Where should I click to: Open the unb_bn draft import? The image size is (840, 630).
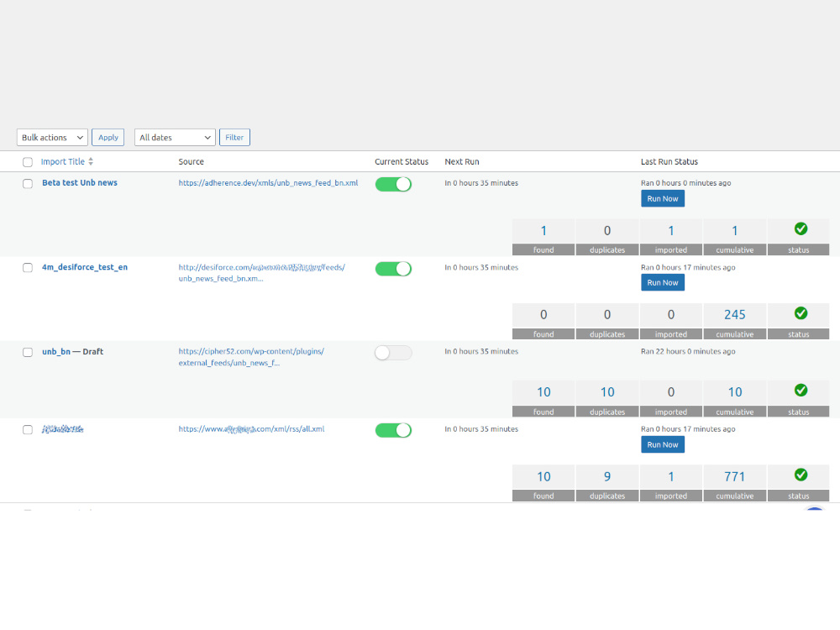56,351
